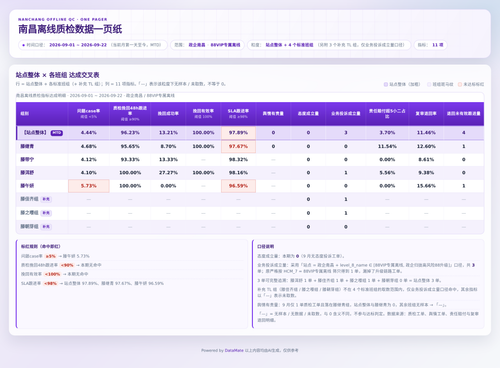This screenshot has height=368, width=500.
Task: Click the 挽回有效率 column header
Action: point(203,113)
